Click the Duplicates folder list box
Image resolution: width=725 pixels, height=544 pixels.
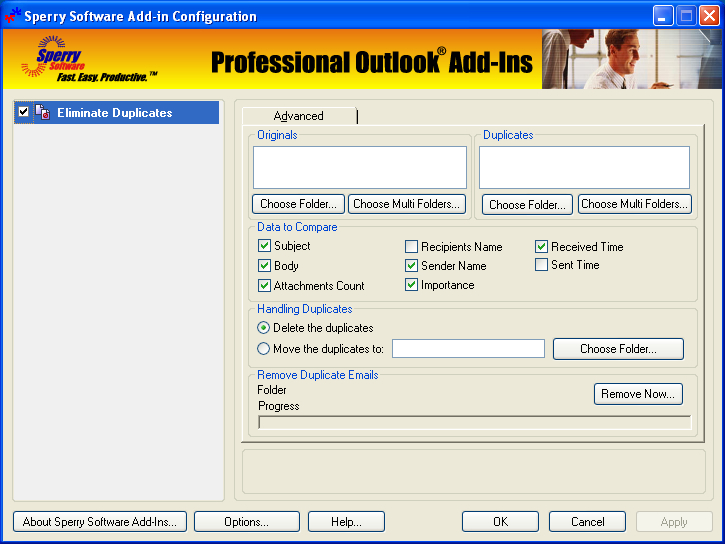584,167
